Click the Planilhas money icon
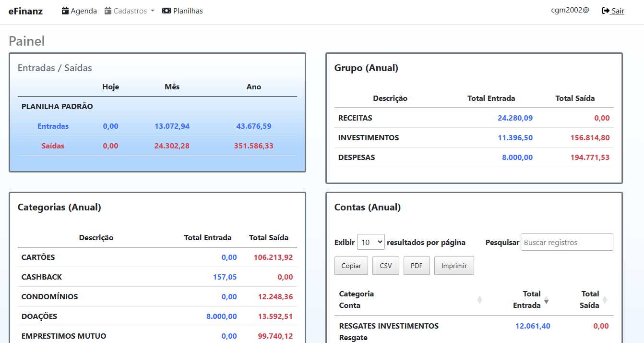 [167, 11]
